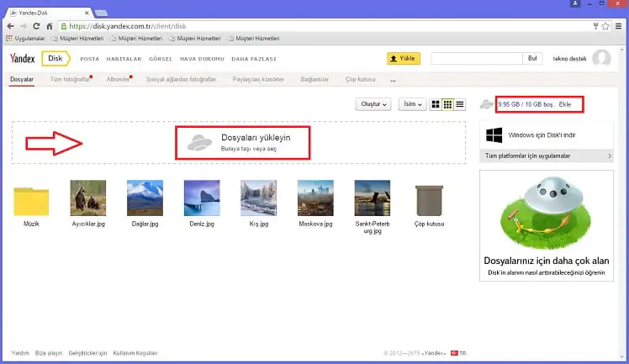Click the 9,95 GB / 10 GB boş text
This screenshot has height=364, width=629.
coord(526,104)
